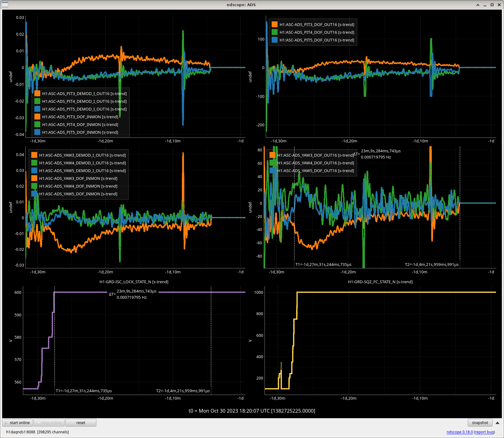
Task: Click blue swatch for YAW5_DEMOD_I_OUT16 legend entry
Action: 34,171
